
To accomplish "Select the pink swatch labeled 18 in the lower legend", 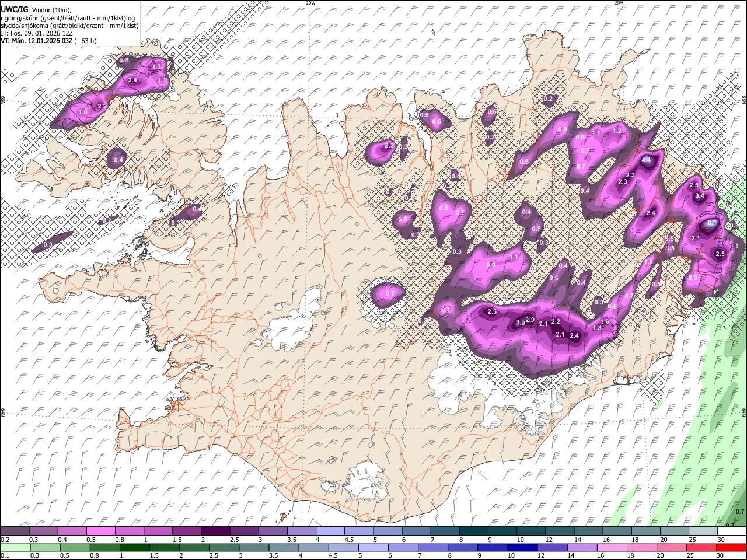I will point(642,547).
